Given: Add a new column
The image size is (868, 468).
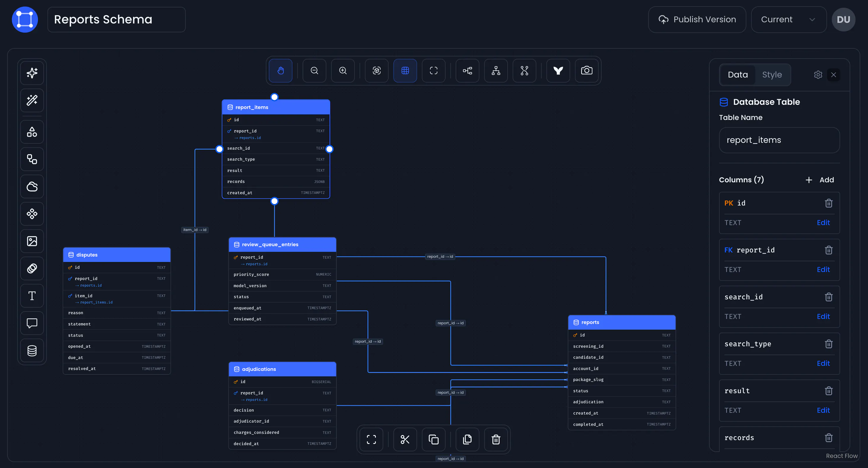Looking at the screenshot, I should [x=820, y=180].
